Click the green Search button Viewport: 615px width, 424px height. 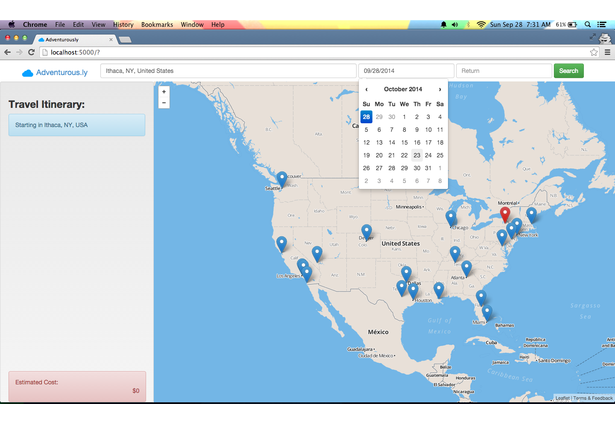569,71
